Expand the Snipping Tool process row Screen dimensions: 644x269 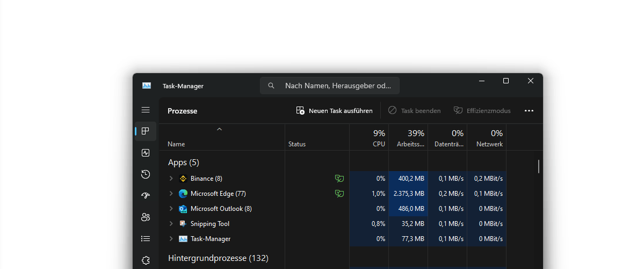(171, 224)
